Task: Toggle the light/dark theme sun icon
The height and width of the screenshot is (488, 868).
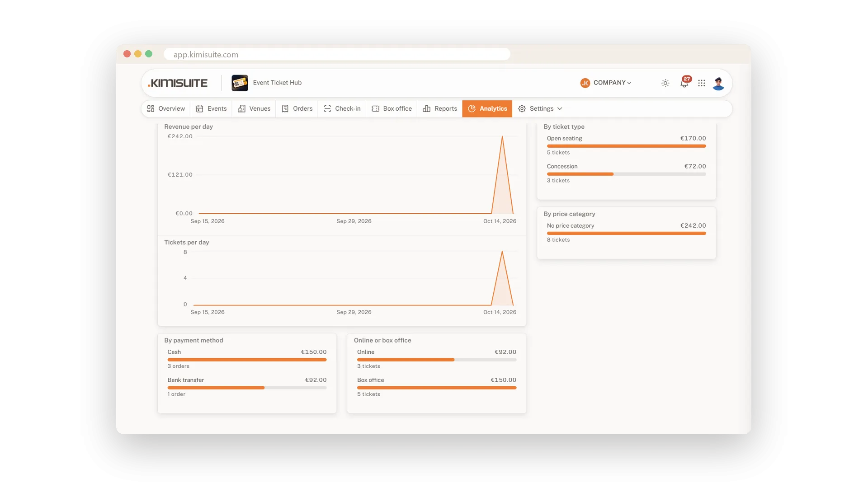Action: point(665,83)
